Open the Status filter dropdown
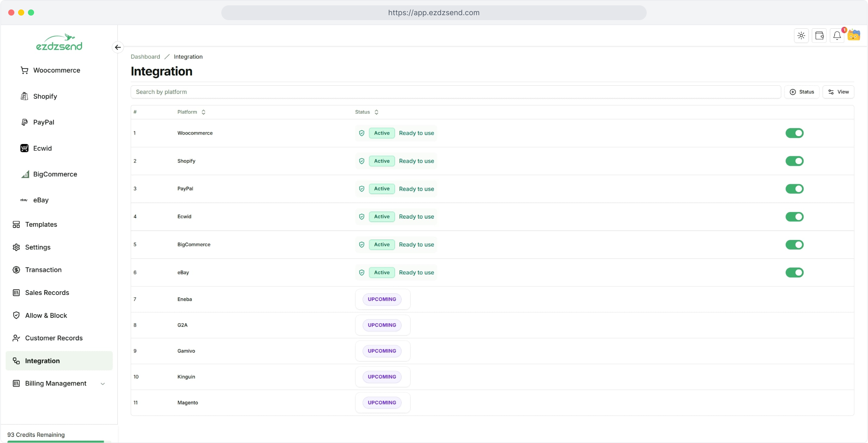 coord(801,92)
